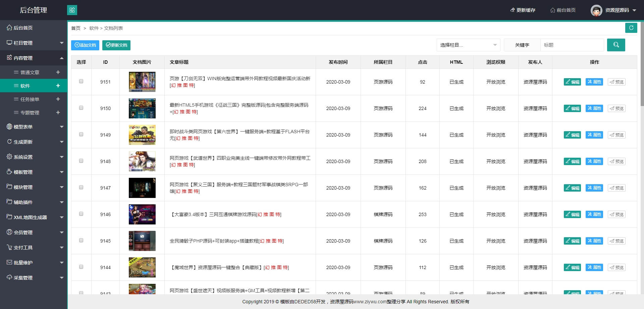Toggle the sidebar collapse grid icon
Image resolution: width=644 pixels, height=309 pixels.
[x=72, y=10]
